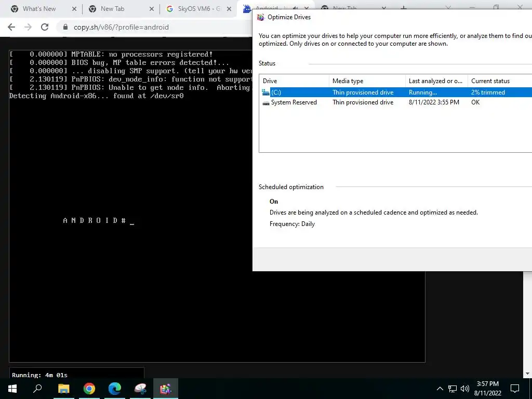This screenshot has height=399, width=532.
Task: Sort by the Media type column header
Action: [x=367, y=81]
